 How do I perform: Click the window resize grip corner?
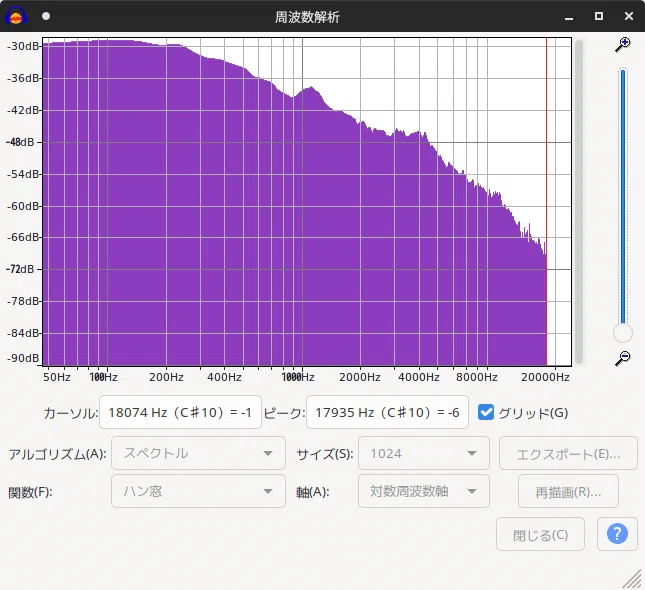point(633,578)
